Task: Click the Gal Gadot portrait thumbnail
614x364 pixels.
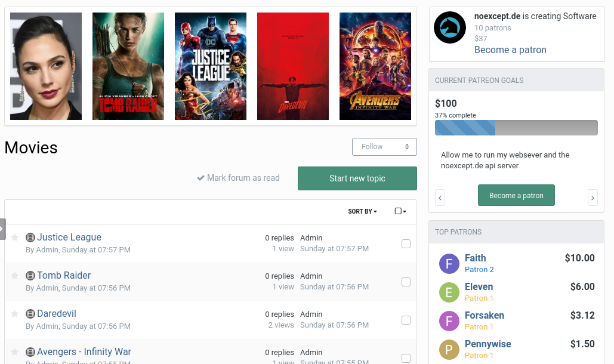Action: pos(46,66)
